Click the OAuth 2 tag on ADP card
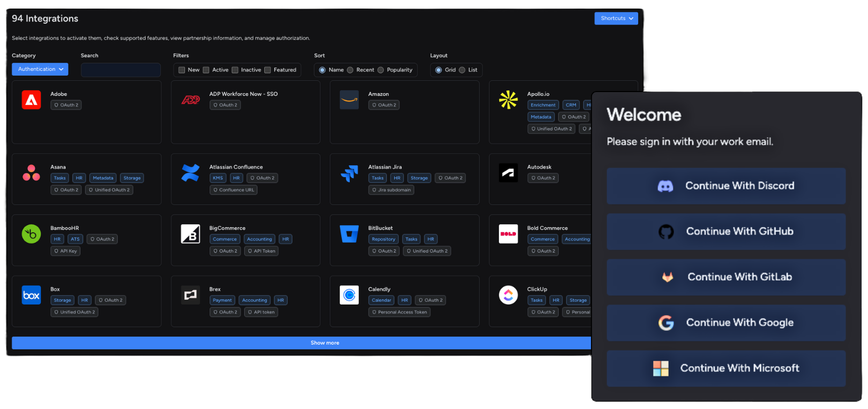 pos(225,105)
